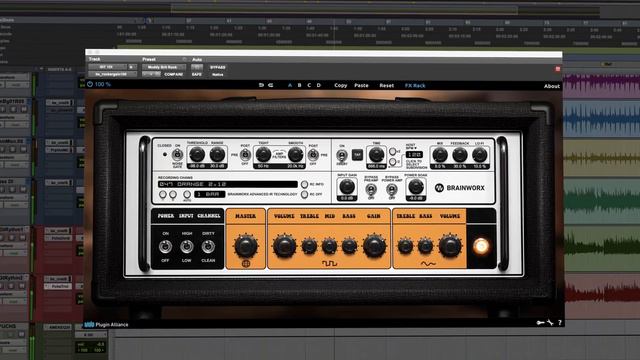
Task: Click Copy in the plugin toolbar
Action: click(x=340, y=85)
